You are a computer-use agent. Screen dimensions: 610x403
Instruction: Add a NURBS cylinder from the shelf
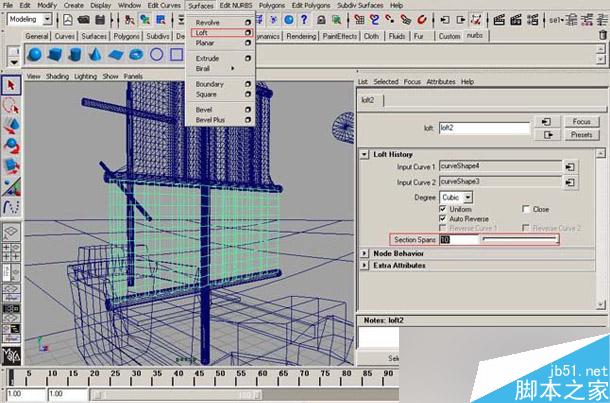coord(75,54)
